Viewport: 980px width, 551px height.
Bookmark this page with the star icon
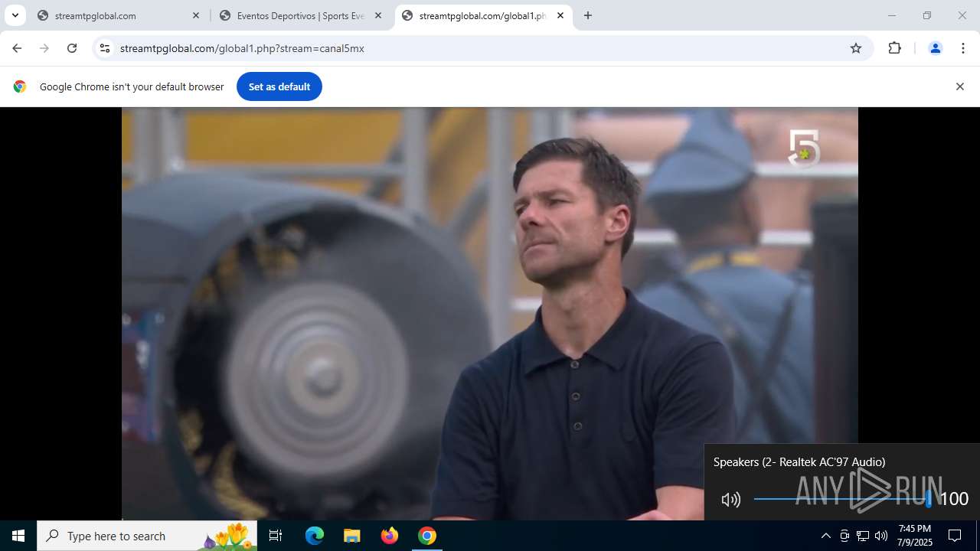tap(856, 48)
